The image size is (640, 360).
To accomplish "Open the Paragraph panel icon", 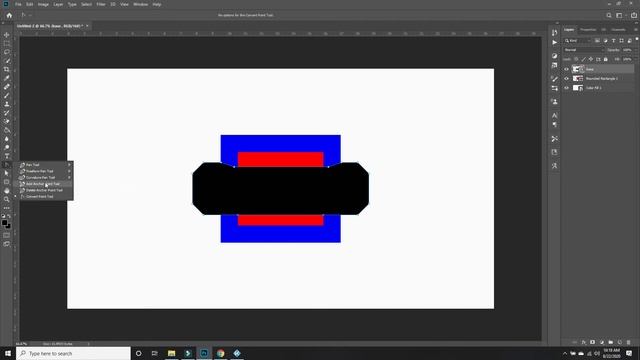I will click(554, 124).
